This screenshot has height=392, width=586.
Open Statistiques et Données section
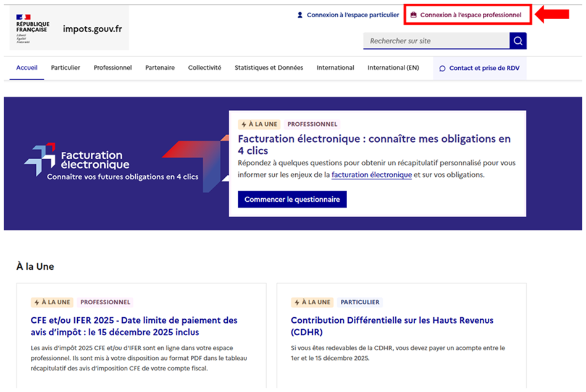click(269, 68)
